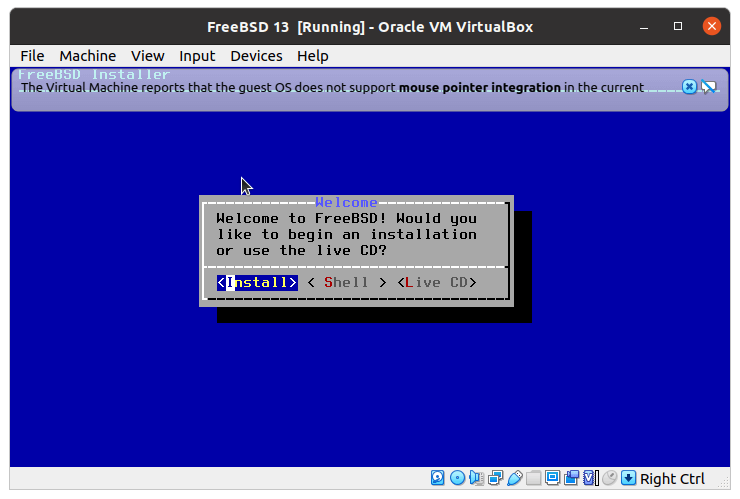Select the Install button in Welcome dialog

(x=257, y=282)
